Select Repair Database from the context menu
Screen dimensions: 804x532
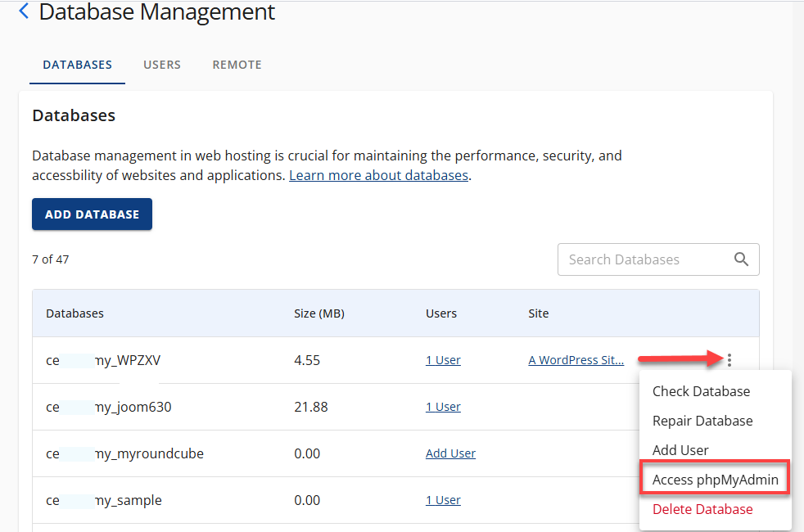[702, 421]
